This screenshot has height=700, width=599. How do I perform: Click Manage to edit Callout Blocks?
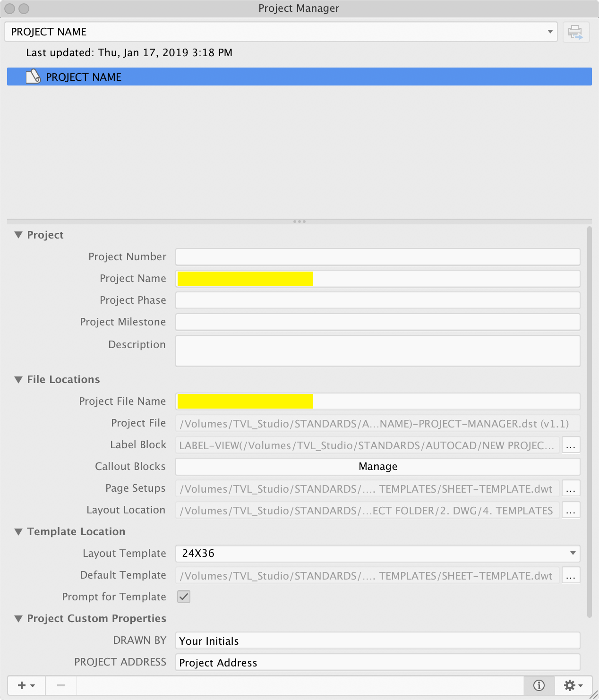(377, 466)
